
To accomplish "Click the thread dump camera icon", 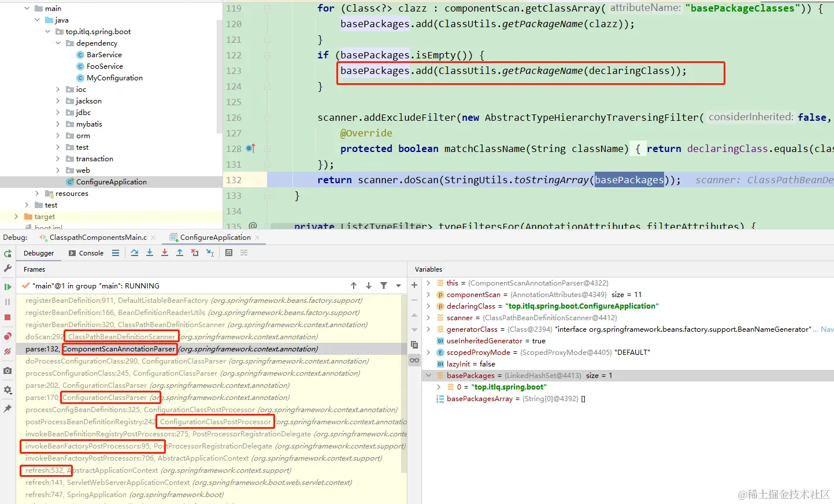I will pos(8,370).
